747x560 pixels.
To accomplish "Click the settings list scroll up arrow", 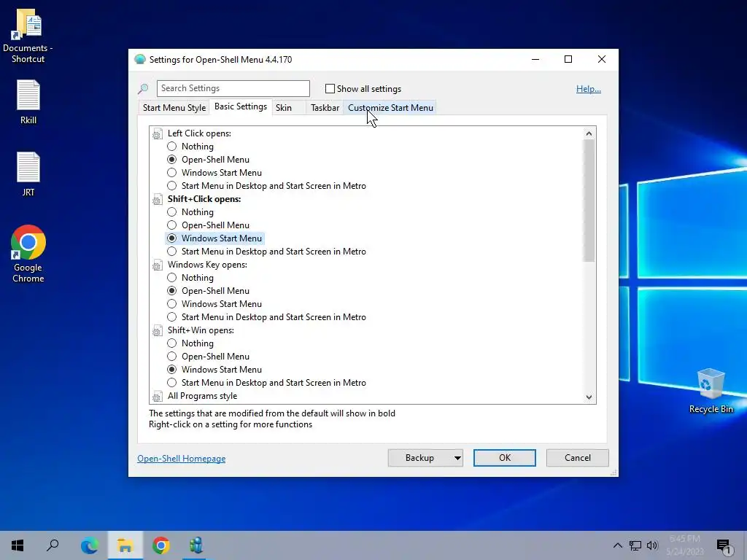I will (589, 134).
